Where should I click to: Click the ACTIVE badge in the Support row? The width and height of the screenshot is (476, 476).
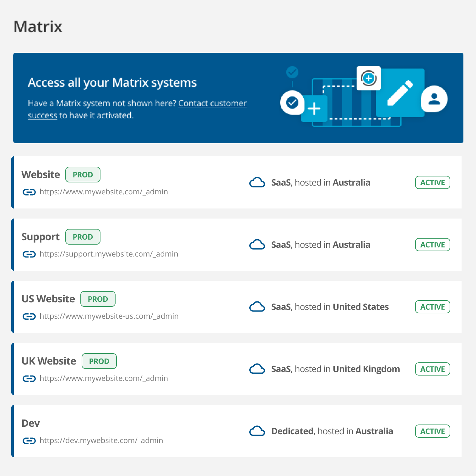point(433,245)
